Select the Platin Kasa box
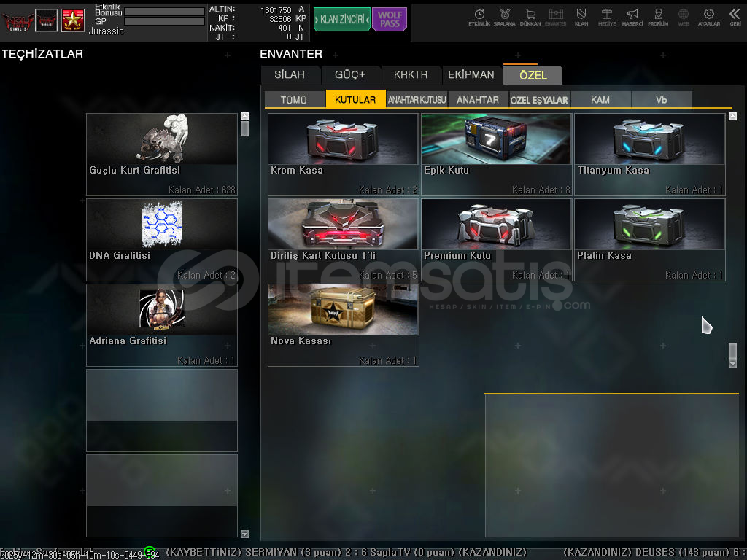 (650, 239)
